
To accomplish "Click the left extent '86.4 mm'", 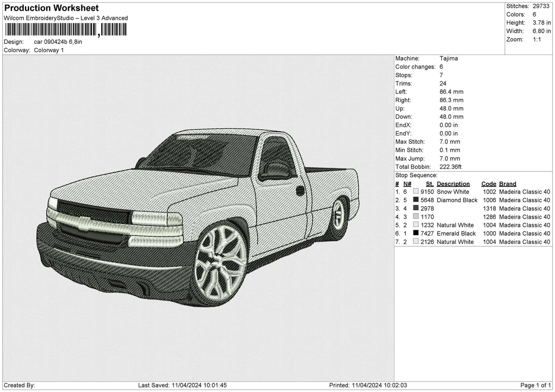I will pyautogui.click(x=451, y=92).
